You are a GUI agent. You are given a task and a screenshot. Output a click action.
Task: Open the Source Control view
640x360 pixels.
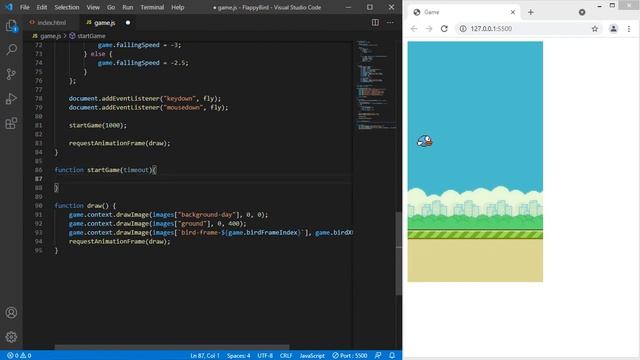coord(11,74)
